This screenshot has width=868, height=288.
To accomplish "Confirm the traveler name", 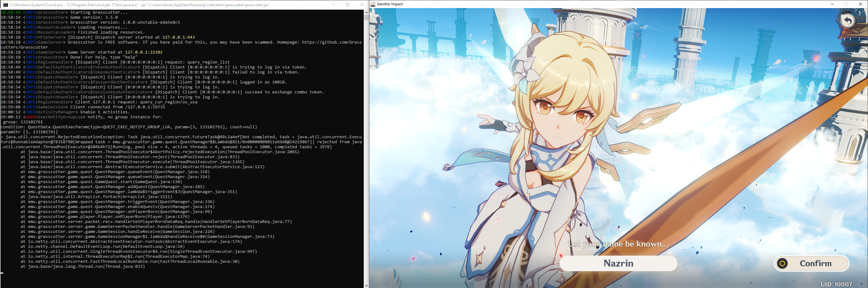I will (x=811, y=263).
